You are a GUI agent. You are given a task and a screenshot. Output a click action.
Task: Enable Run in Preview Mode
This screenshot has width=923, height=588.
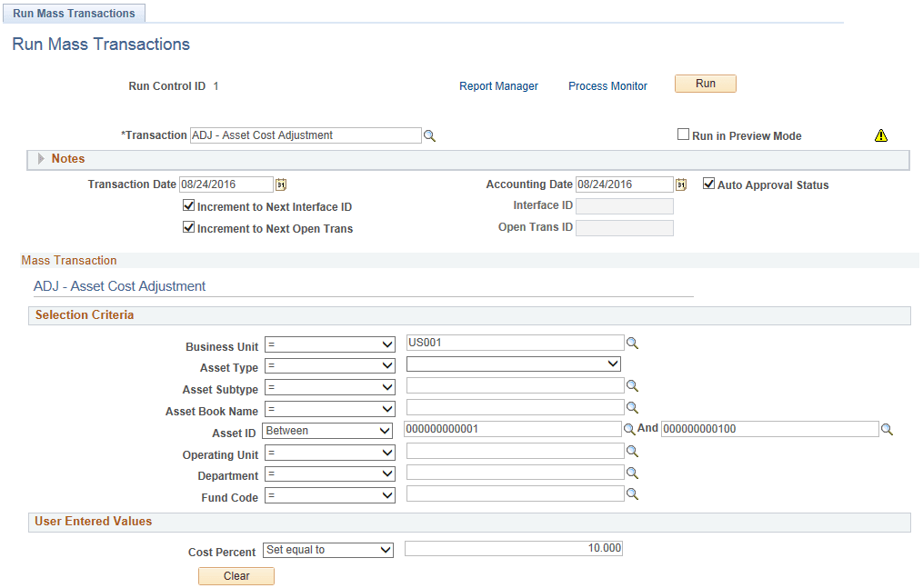(683, 134)
